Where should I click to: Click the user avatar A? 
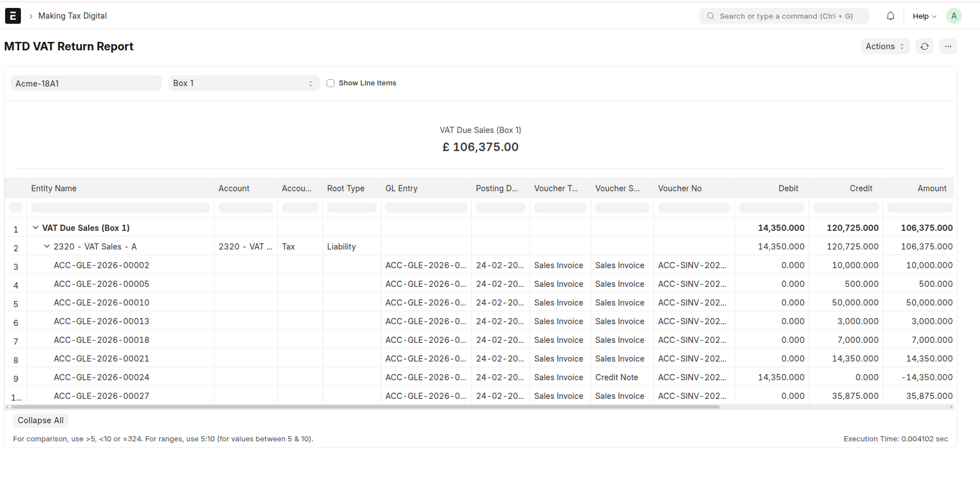pos(954,16)
